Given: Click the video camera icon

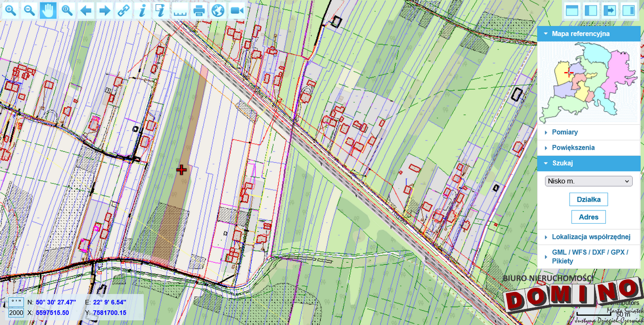Looking at the screenshot, I should click(237, 10).
